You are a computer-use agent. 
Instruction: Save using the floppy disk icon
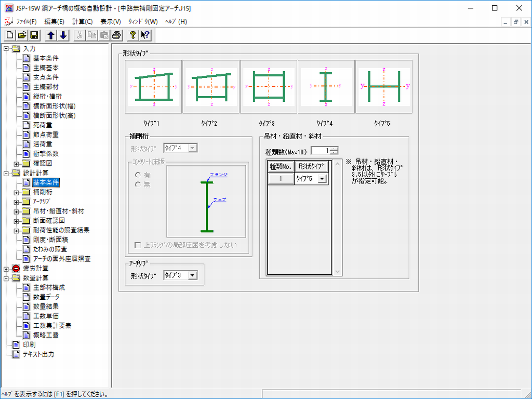[34, 35]
